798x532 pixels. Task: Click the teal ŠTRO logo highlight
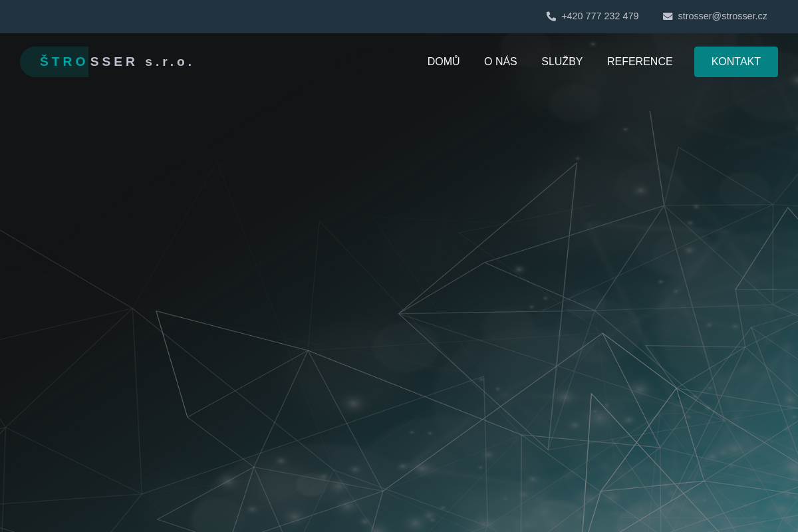click(63, 62)
